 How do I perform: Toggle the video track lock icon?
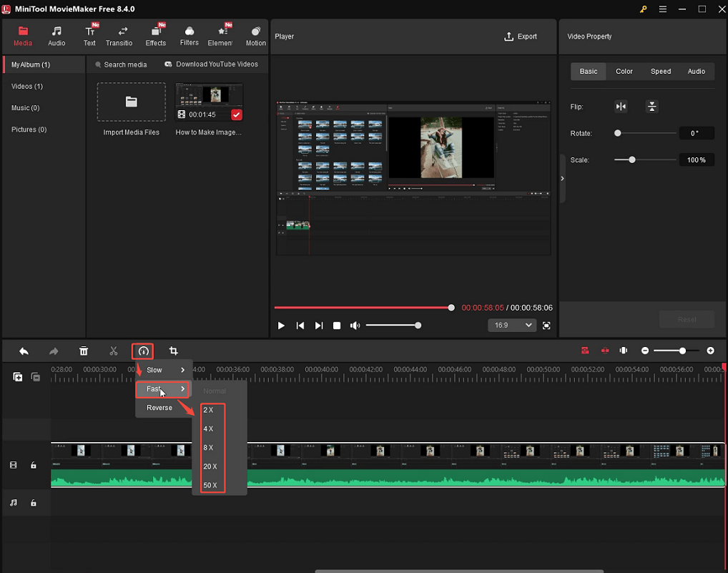(x=33, y=465)
